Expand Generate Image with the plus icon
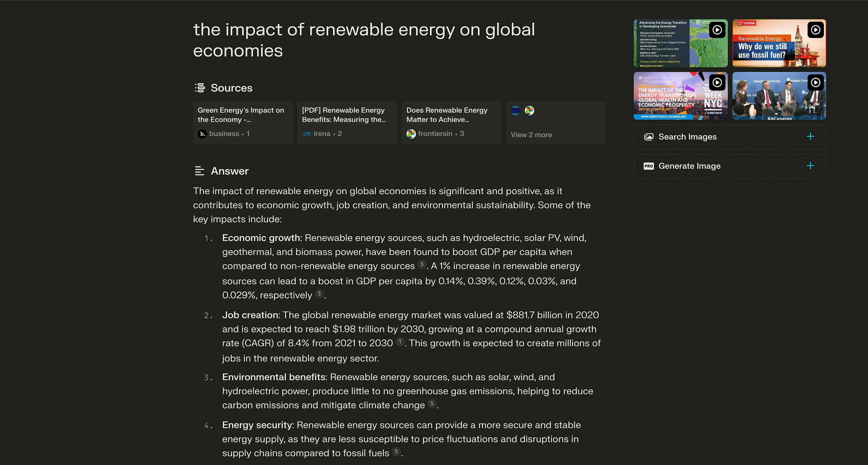Screen dimensions: 868x465 810,166
